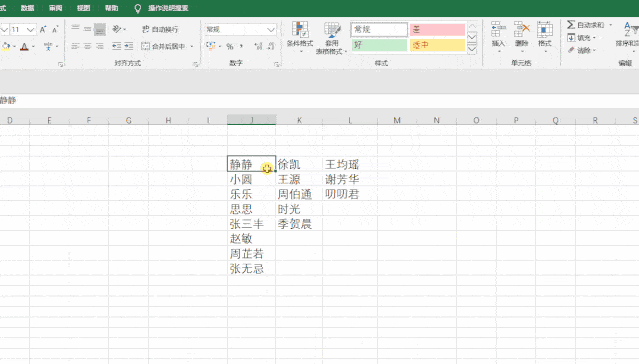
Task: Click 合并后居中 merge and center
Action: pyautogui.click(x=163, y=46)
